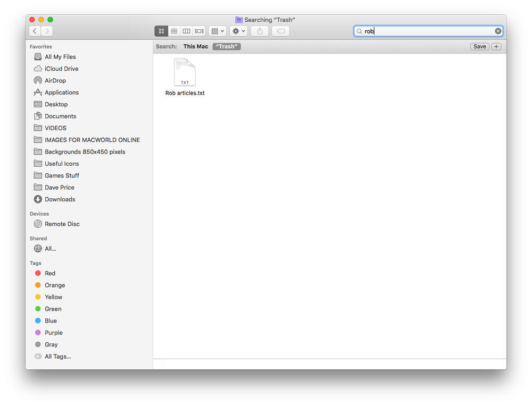Switch to Cover Flow view
Viewport: 532px width, 406px height.
point(199,31)
